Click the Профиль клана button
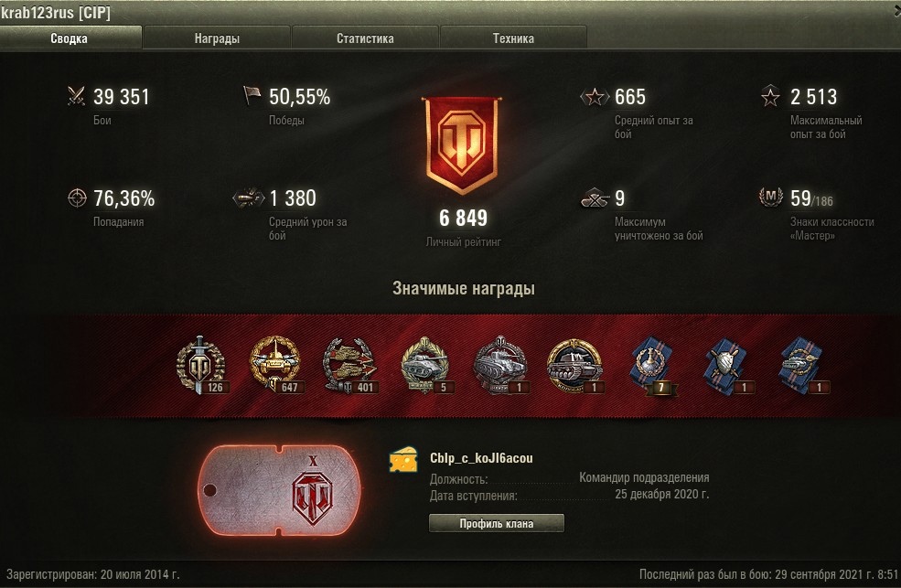Screen dimensions: 901x588 pyautogui.click(x=497, y=523)
